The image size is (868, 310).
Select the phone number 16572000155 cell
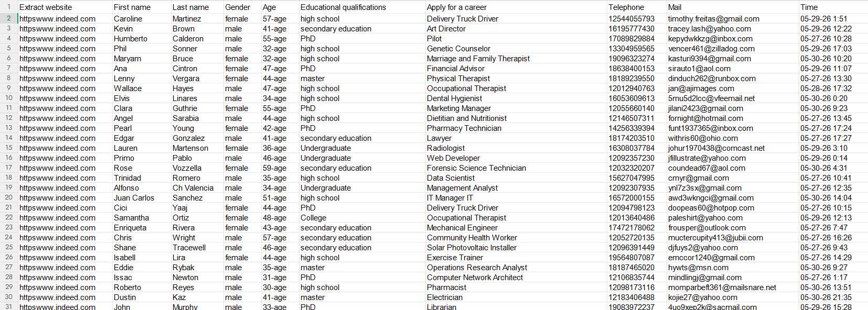636,197
